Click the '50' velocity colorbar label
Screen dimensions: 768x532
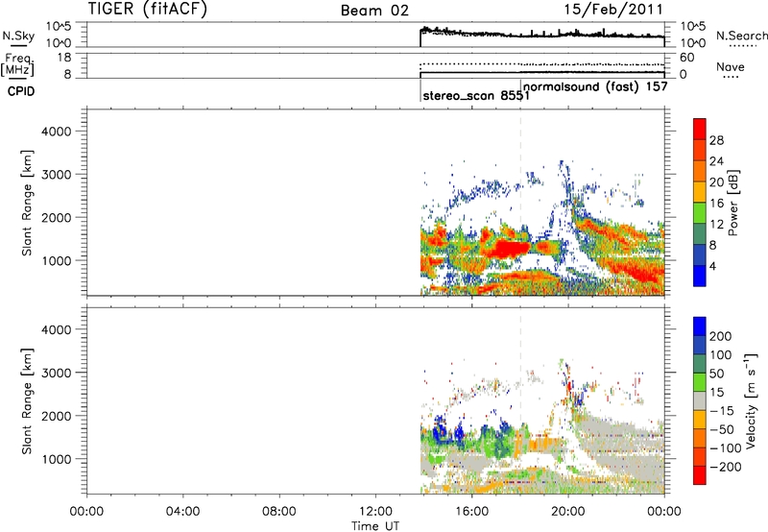[x=716, y=374]
